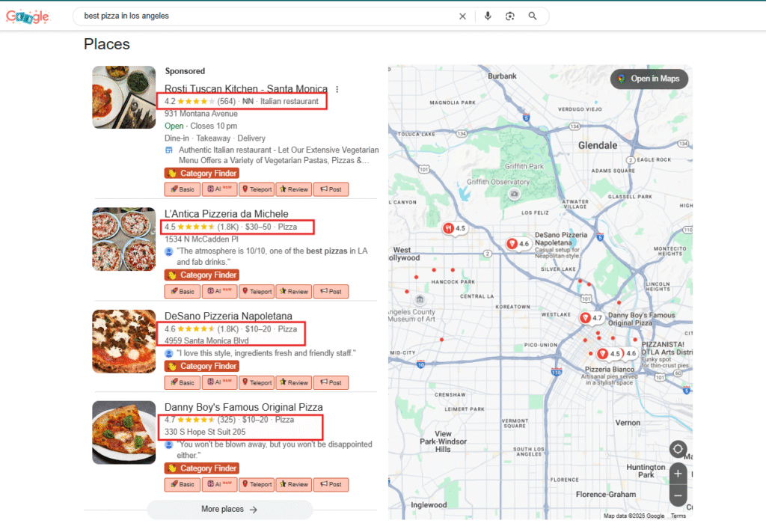The image size is (766, 532).
Task: Click the '330 S Hope St Suit 205' address
Action: 205,432
